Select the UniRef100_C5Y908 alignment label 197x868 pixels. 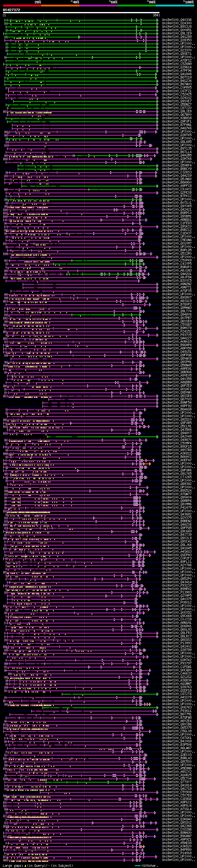[177, 792]
